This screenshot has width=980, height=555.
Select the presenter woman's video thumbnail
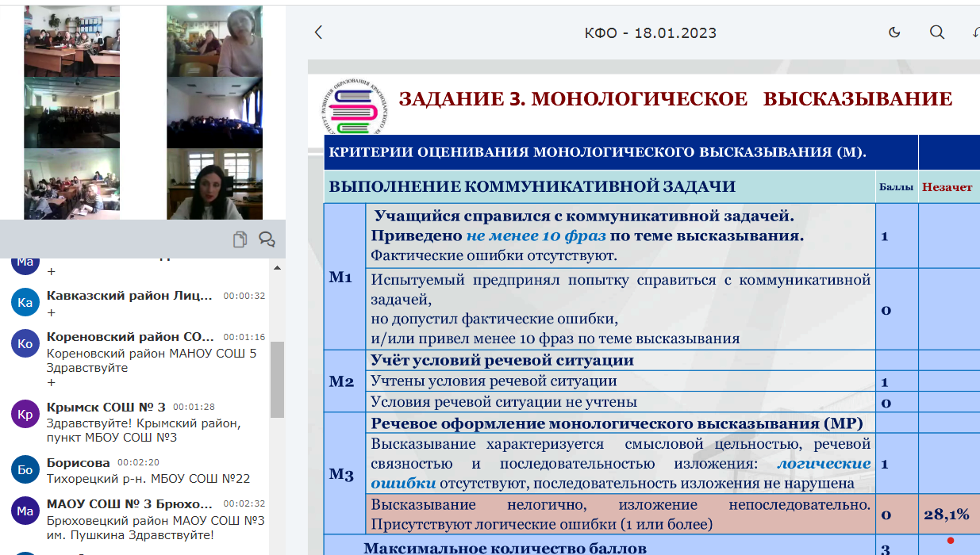[x=214, y=184]
